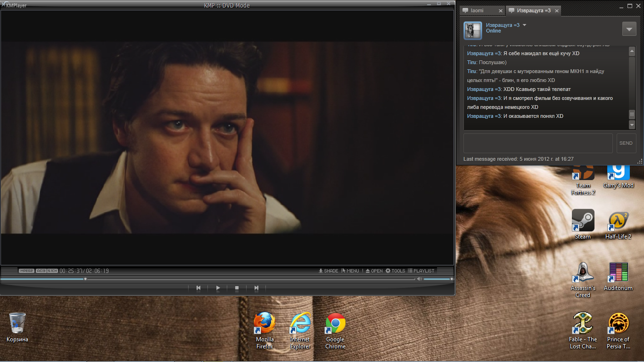Toggle Shade mode in KMPlayer
This screenshot has height=362, width=644.
point(328,271)
